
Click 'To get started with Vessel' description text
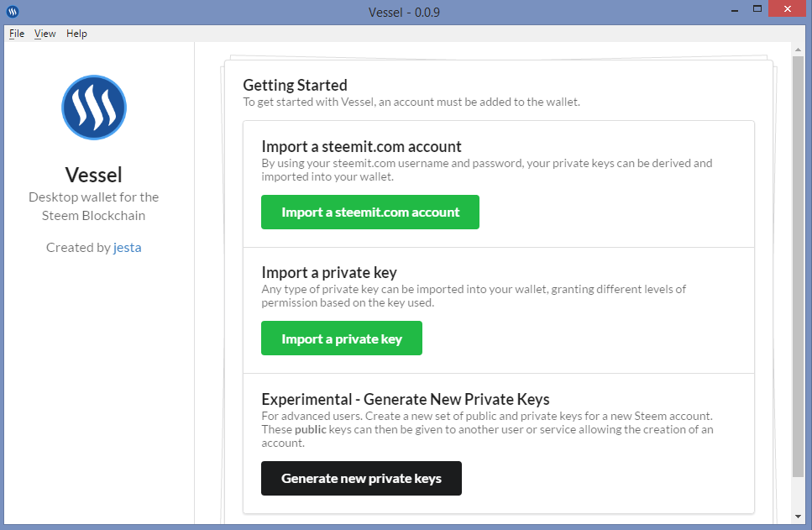411,102
